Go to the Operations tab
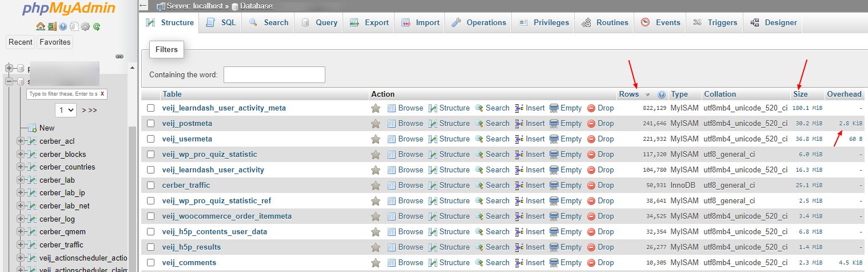This screenshot has height=272, width=868. [x=479, y=23]
